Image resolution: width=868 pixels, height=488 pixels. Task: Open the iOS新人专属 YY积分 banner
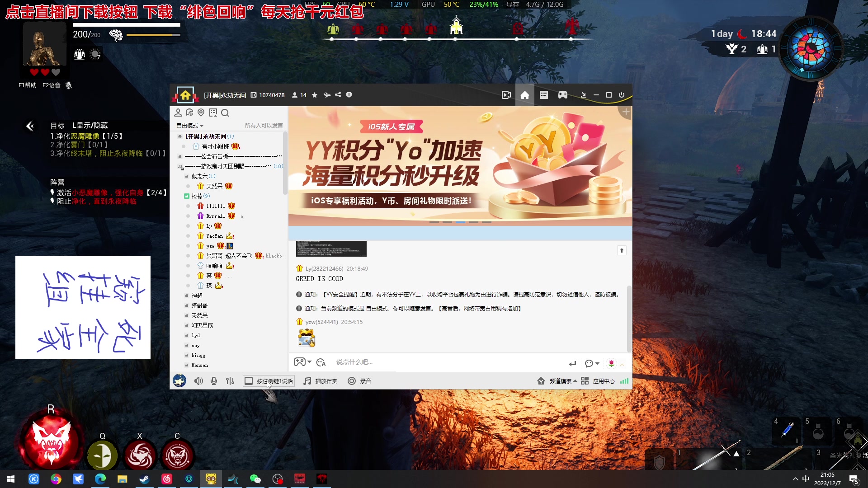pyautogui.click(x=460, y=166)
